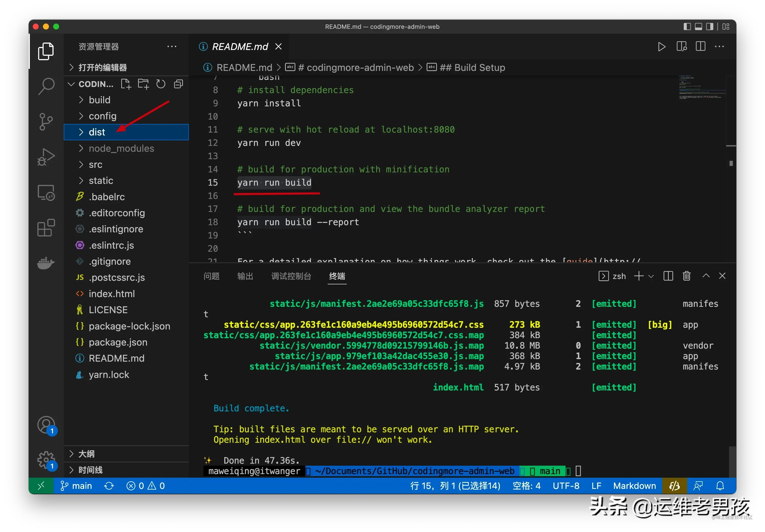Click the Markdown language mode button
Viewport: 765px width, 532px height.
click(634, 486)
